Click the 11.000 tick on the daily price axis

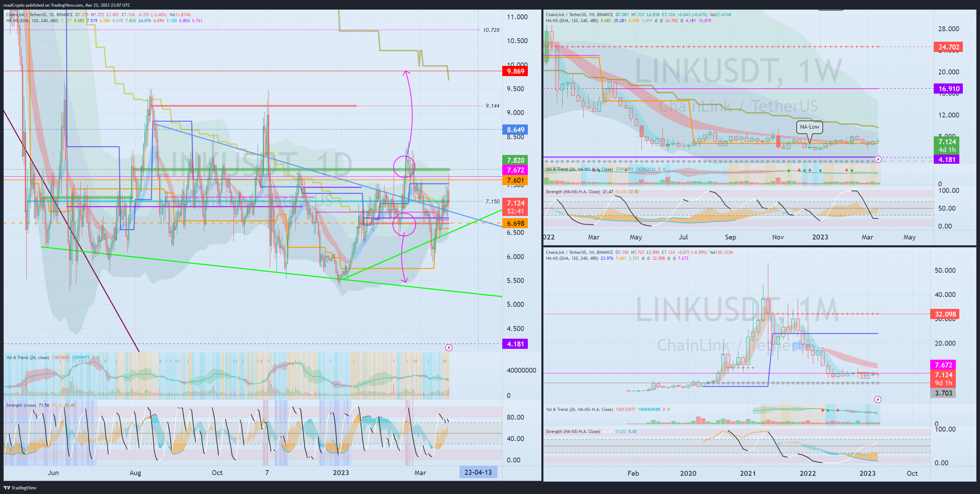pyautogui.click(x=517, y=17)
